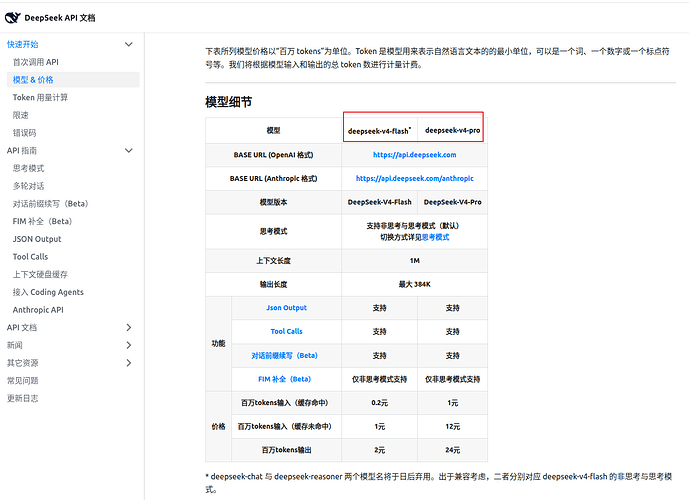Image resolution: width=689 pixels, height=500 pixels.
Task: Open the Tool Calls table link
Action: tap(286, 331)
